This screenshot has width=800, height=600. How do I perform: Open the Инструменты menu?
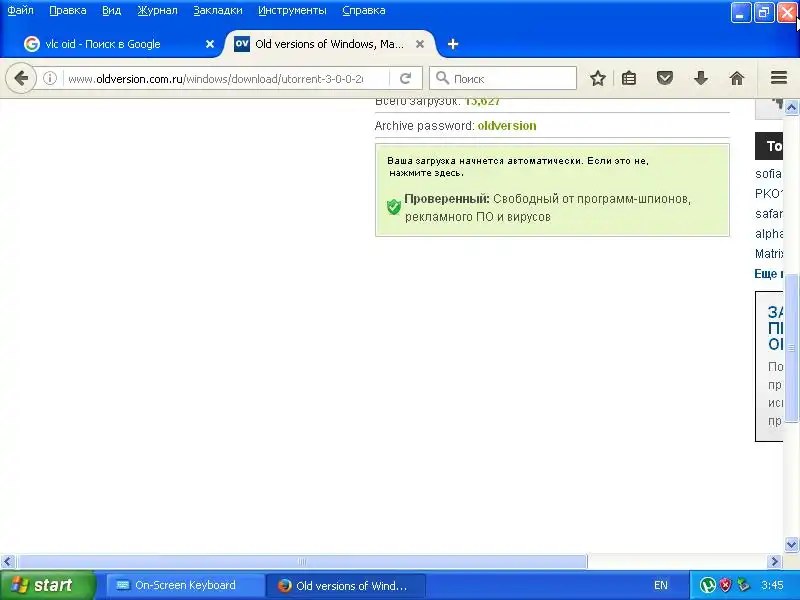292,10
